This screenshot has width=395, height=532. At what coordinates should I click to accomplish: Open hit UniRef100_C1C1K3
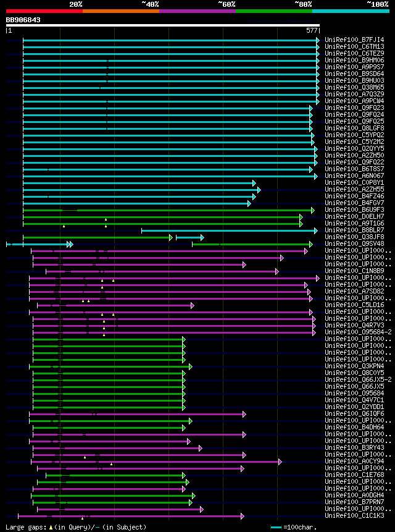[x=354, y=515]
